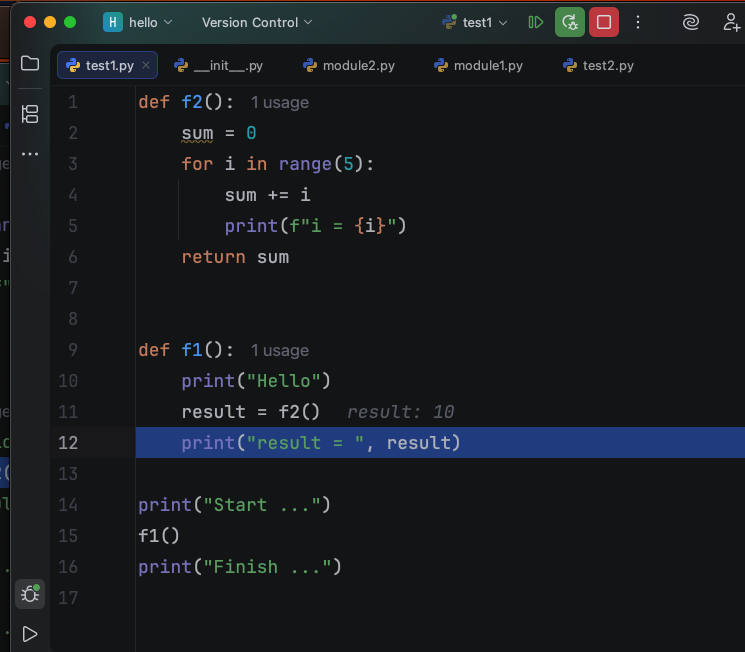Screen dimensions: 745x652
Task: Resume program execution
Action: point(536,22)
